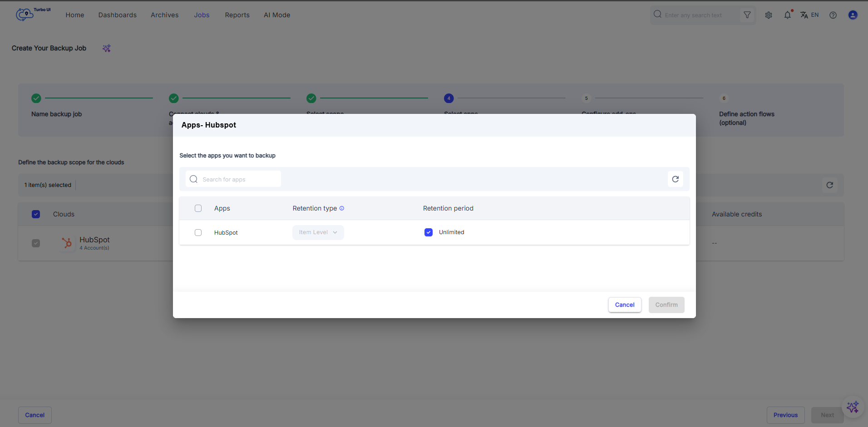
Task: Click the completed Name backup job step checkmark
Action: (x=36, y=98)
